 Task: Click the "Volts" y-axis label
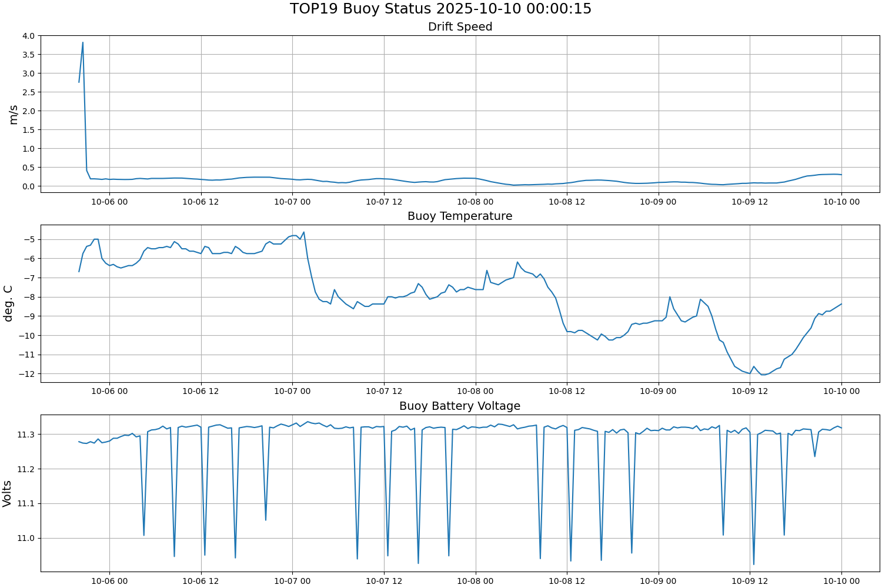tap(7, 493)
